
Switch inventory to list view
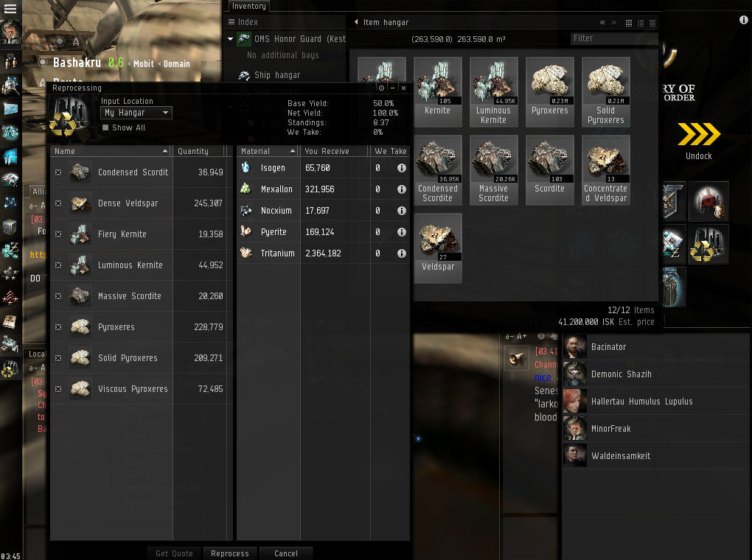coord(652,23)
